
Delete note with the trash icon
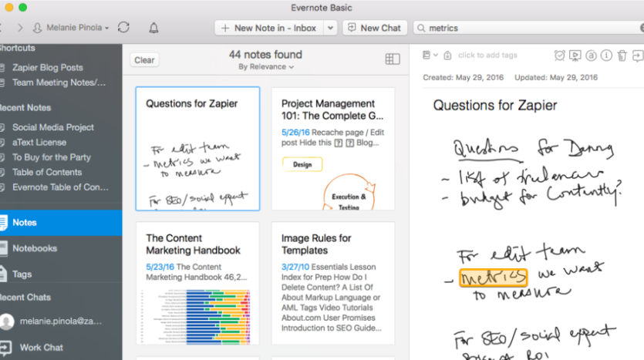click(x=622, y=56)
